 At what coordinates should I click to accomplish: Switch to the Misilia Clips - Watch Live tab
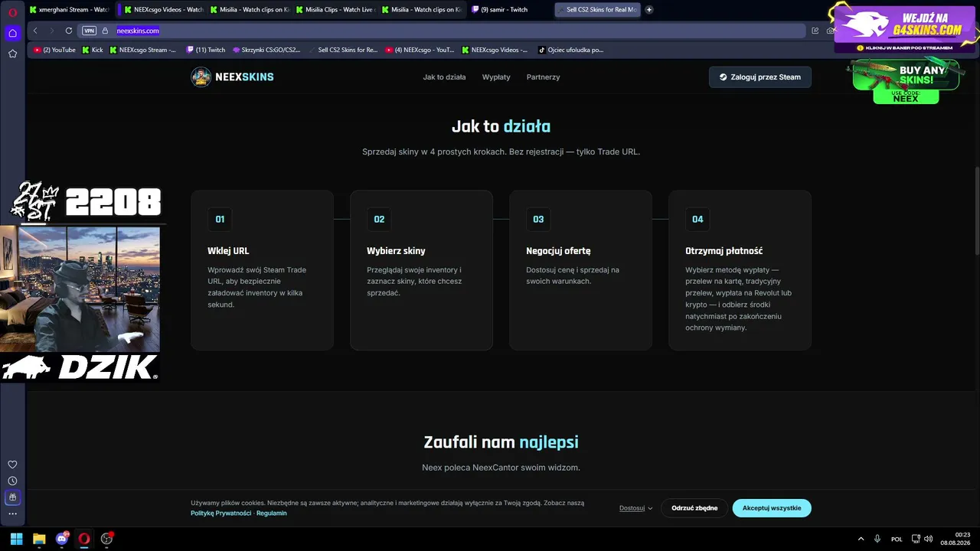[x=336, y=10]
